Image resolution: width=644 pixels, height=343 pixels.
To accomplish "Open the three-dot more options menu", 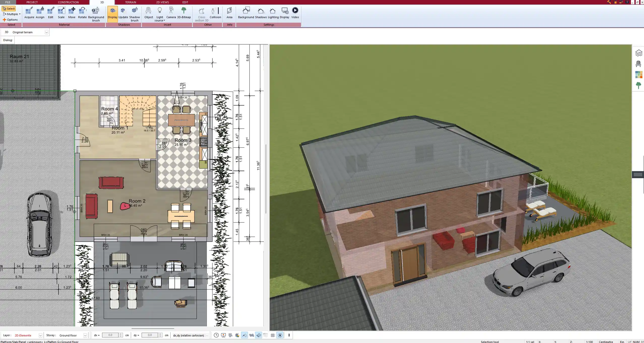I will point(289,335).
